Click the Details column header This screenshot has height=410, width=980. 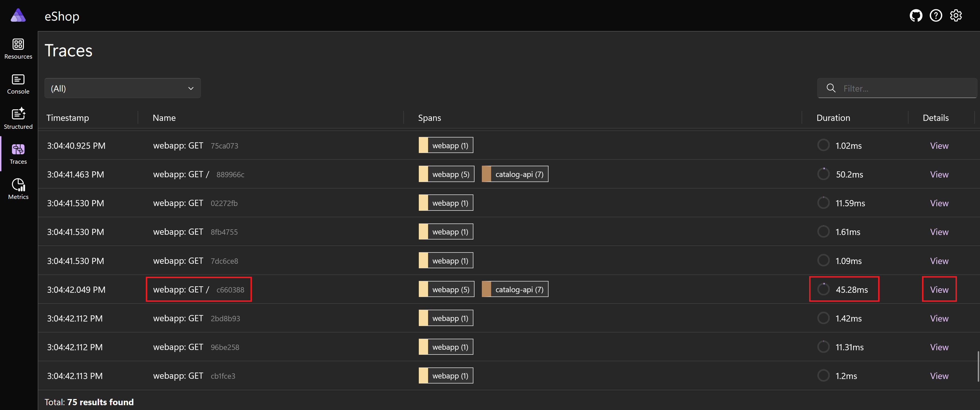[936, 118]
